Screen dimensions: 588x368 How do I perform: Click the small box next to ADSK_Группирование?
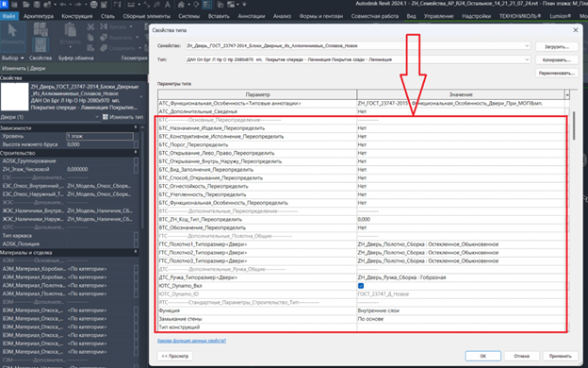(x=136, y=161)
